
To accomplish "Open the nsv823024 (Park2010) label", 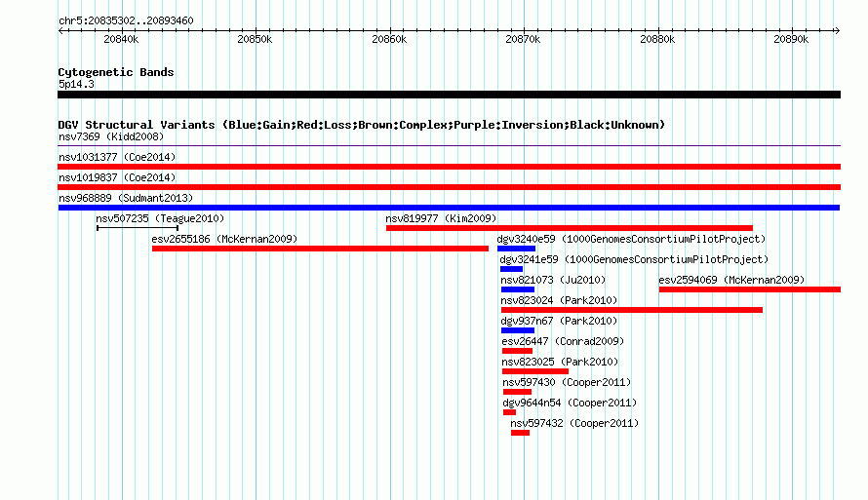I will [559, 300].
